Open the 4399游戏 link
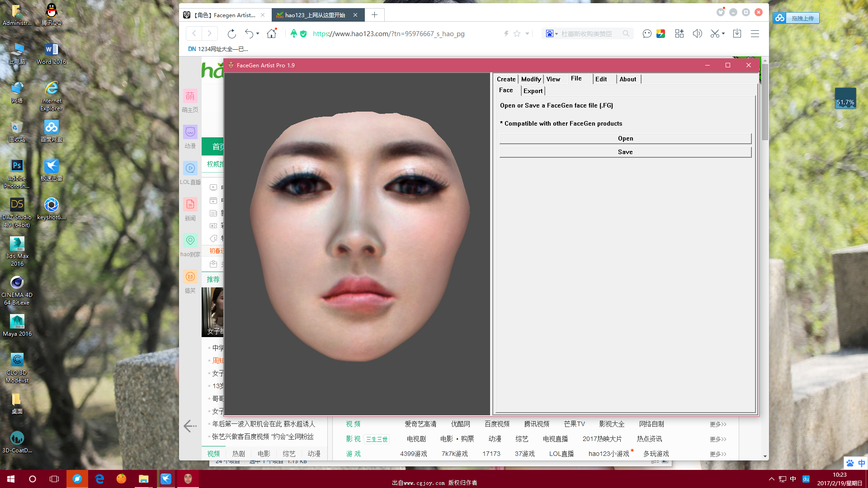 pyautogui.click(x=413, y=454)
